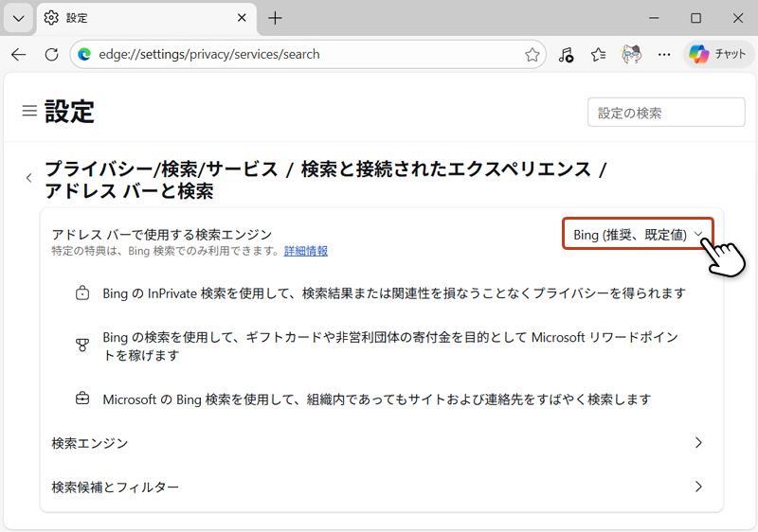The image size is (758, 532).
Task: Add page to favorites with star icon
Action: (532, 55)
